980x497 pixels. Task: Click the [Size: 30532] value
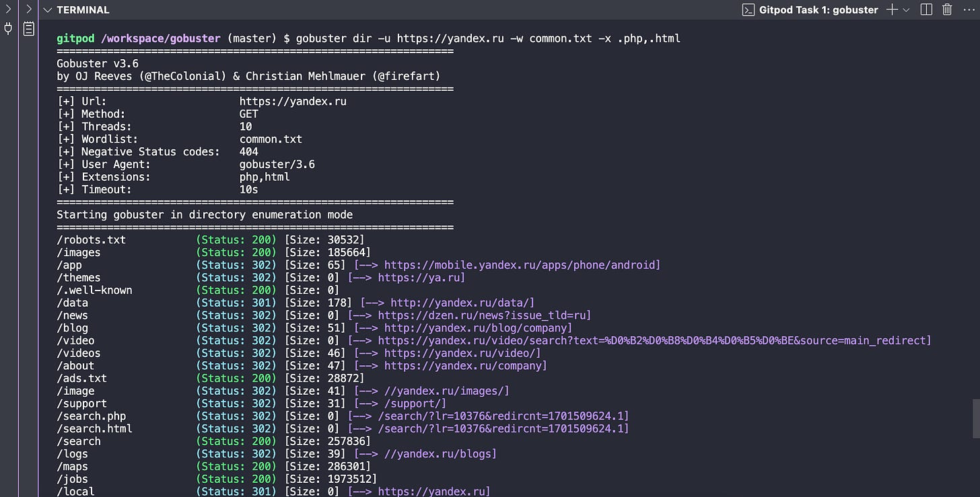click(324, 240)
